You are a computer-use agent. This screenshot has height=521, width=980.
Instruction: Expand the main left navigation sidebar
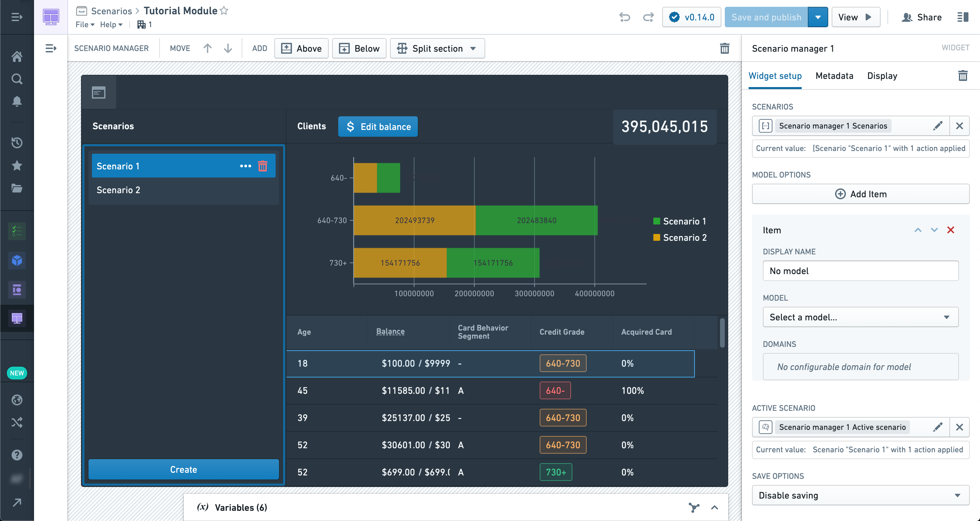[x=17, y=17]
